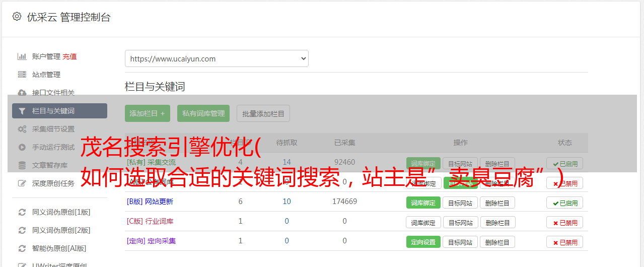644x267 pixels.
Task: Click green 词库绑定 in the 网站更新 row
Action: tap(423, 203)
